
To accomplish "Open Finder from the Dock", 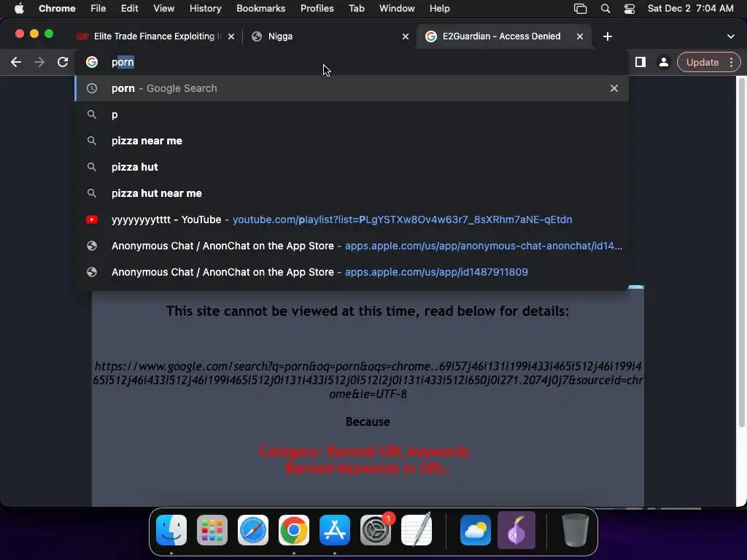I will click(x=171, y=530).
